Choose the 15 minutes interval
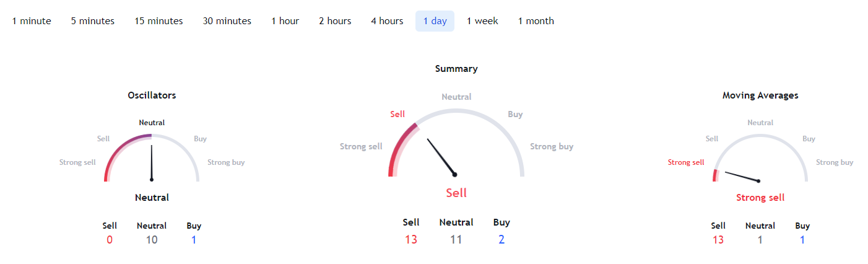 [159, 21]
